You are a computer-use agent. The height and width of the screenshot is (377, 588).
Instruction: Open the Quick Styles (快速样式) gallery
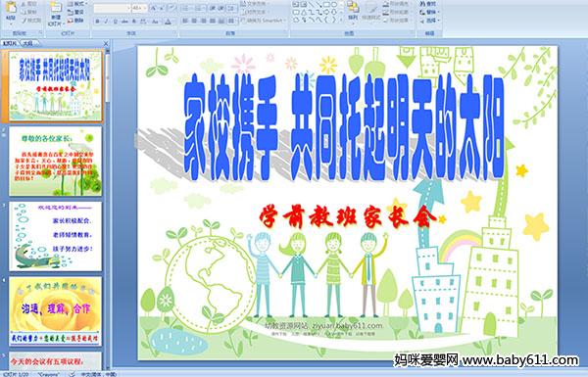pos(371,12)
